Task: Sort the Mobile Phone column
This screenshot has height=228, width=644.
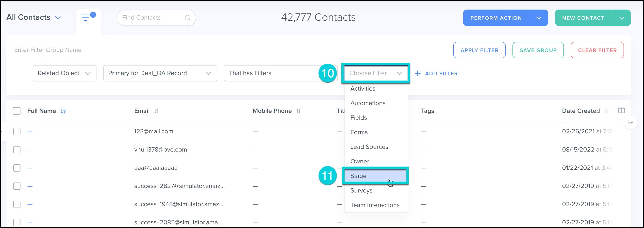Action: pos(299,111)
